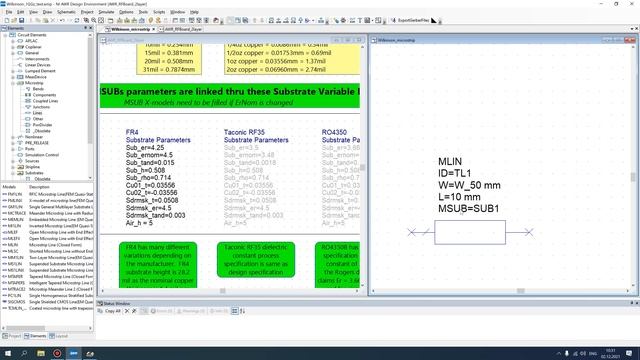640x360 pixels.
Task: Click the Undo arrow toolbar icon
Action: [62, 20]
